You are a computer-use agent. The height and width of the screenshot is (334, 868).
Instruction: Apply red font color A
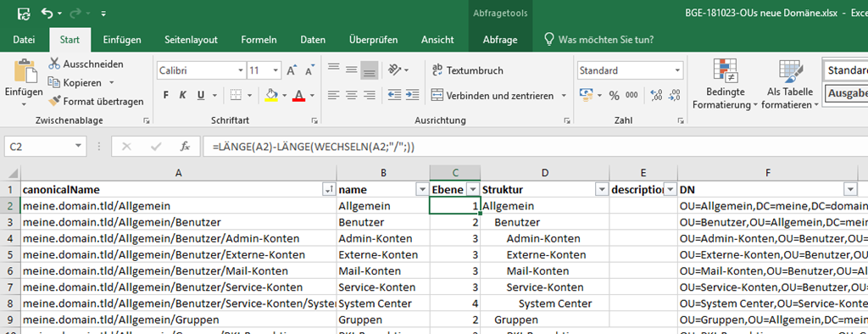299,95
